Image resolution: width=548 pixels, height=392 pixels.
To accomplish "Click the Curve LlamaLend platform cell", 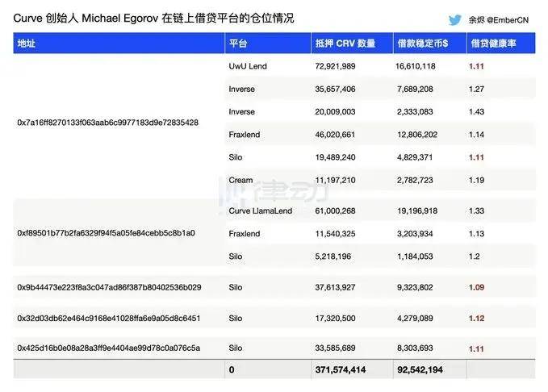I will (x=261, y=211).
